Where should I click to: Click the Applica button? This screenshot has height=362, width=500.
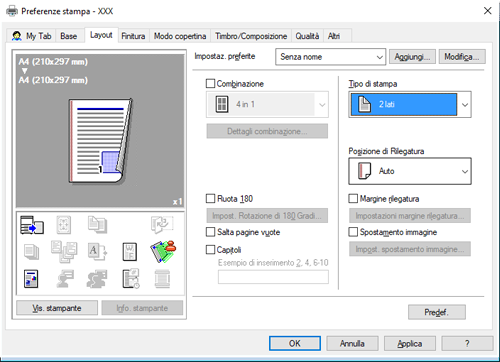coord(410,343)
